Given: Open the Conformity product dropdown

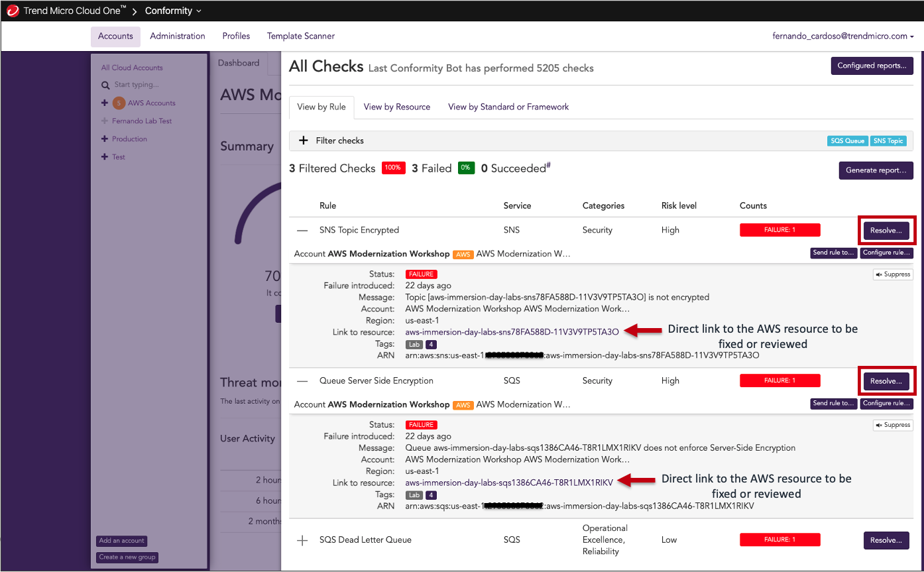Looking at the screenshot, I should point(173,11).
